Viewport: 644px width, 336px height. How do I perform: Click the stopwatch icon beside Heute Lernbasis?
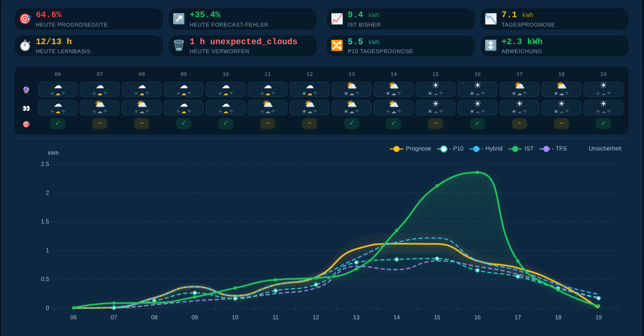click(x=25, y=45)
